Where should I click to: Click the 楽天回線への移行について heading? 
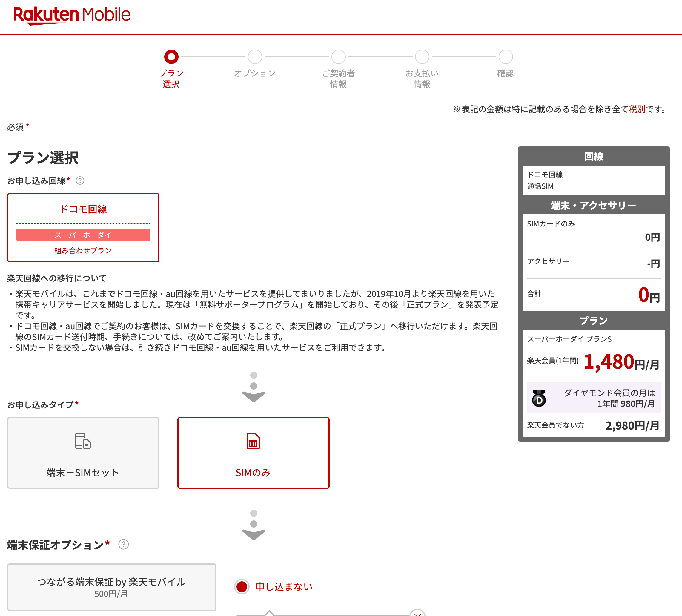coord(57,278)
